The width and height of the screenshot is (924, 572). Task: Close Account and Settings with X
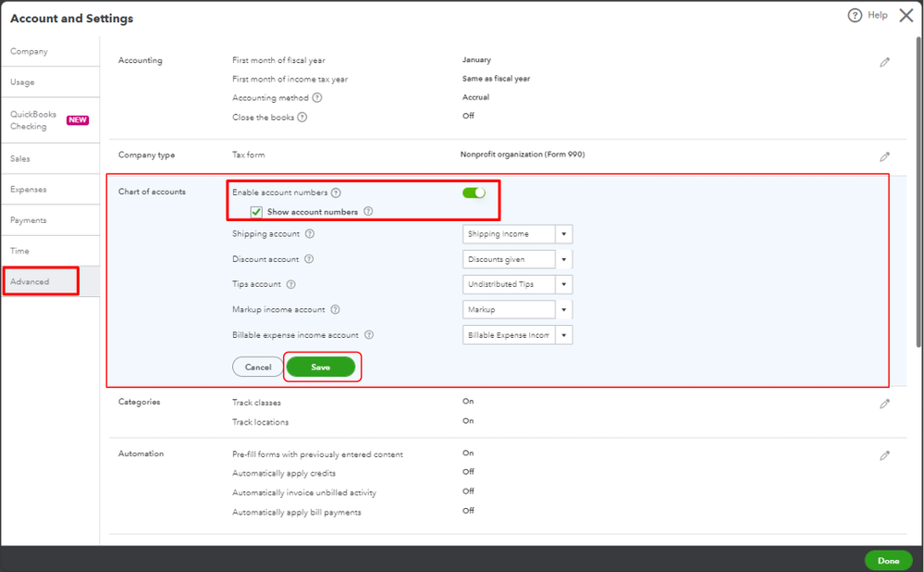(906, 16)
